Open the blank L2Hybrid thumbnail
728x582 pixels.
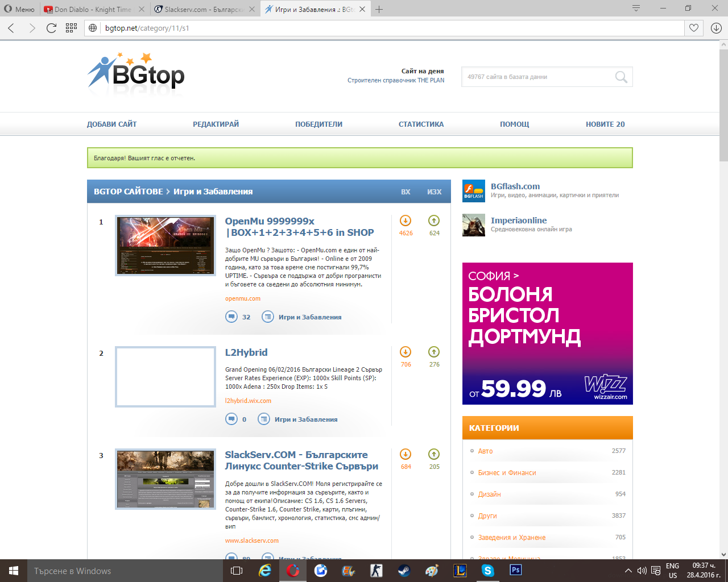[166, 377]
